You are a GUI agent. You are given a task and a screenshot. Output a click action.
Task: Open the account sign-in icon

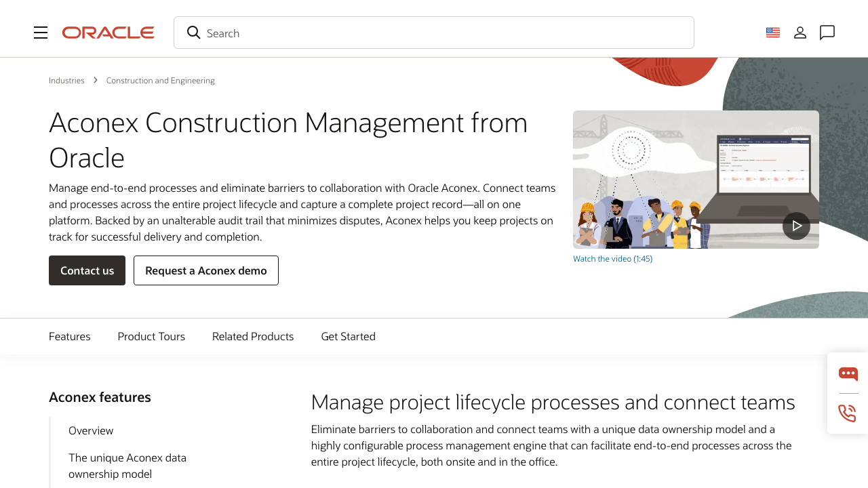(x=800, y=32)
